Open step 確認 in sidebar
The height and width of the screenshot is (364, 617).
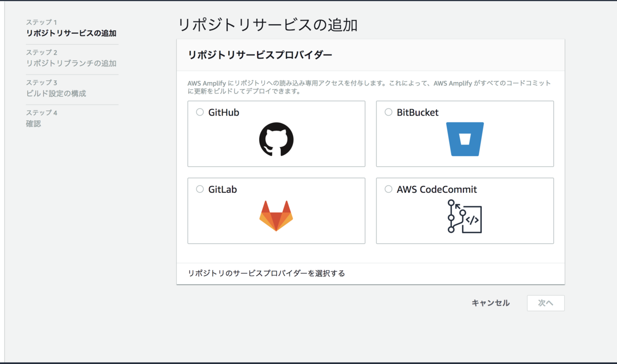tap(33, 124)
